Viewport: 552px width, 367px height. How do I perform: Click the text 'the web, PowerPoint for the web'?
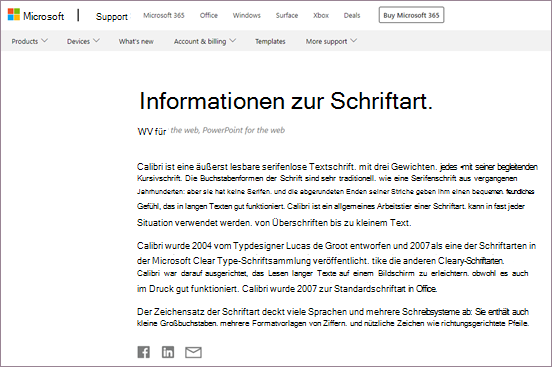coord(228,130)
